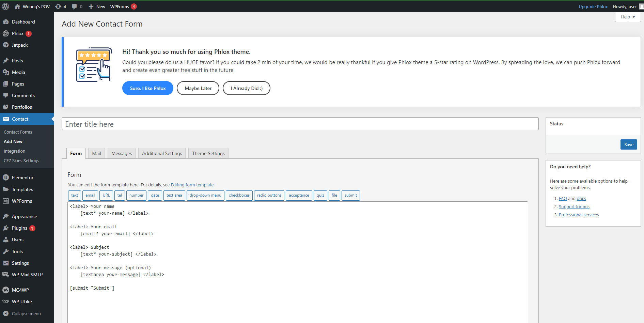The width and height of the screenshot is (644, 323).
Task: Open the Messages tab
Action: click(x=122, y=153)
